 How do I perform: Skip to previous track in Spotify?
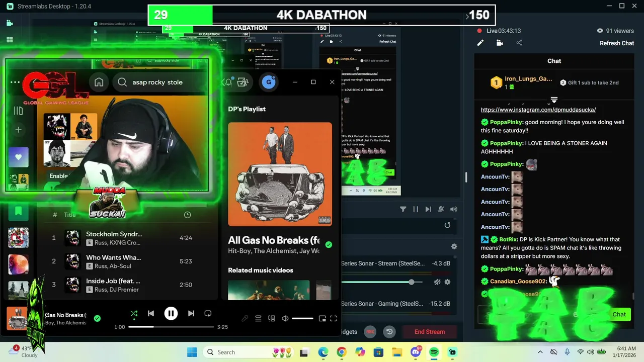[151, 314]
